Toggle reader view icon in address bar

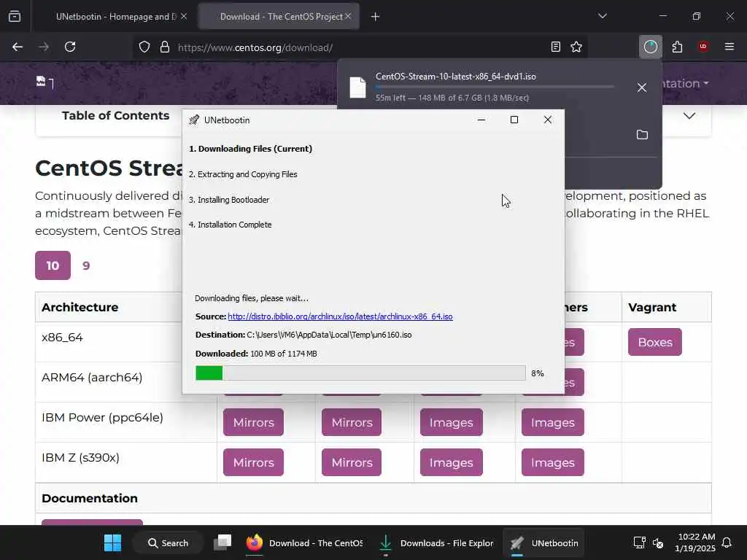[555, 47]
